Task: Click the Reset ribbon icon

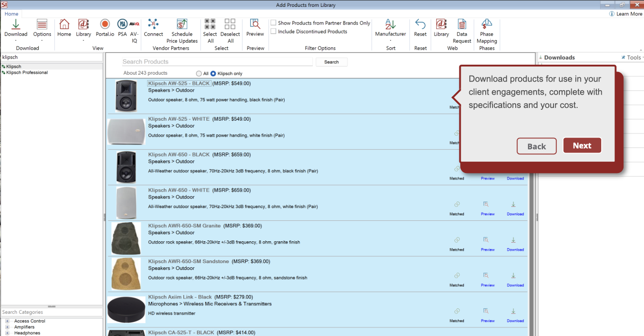Action: click(x=420, y=25)
